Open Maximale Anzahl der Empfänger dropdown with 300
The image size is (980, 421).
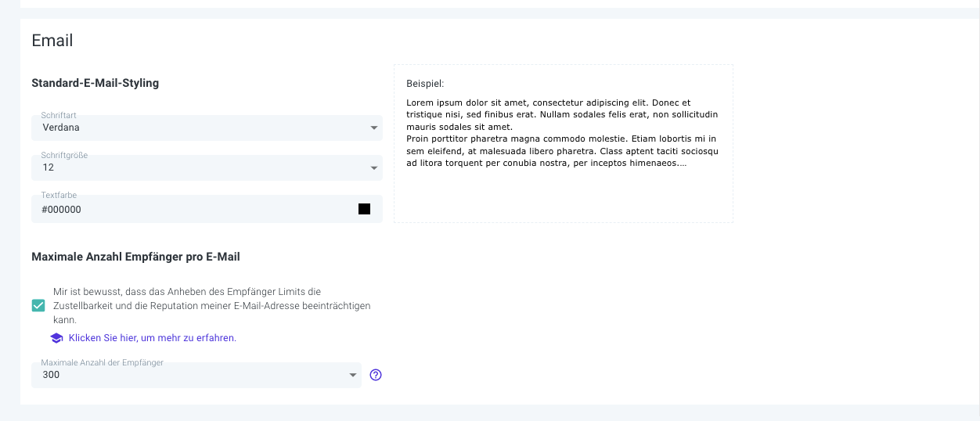click(x=196, y=375)
